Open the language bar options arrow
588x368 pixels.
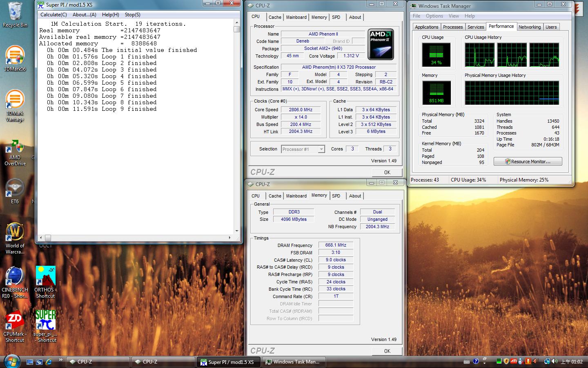coord(484,363)
